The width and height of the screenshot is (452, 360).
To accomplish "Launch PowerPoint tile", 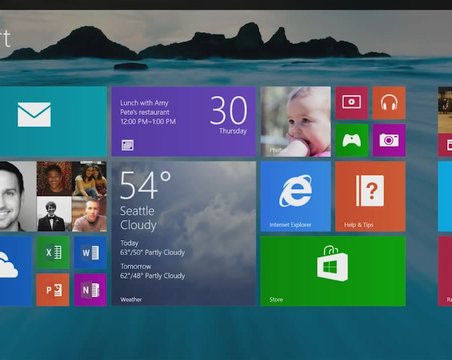I will pos(53,290).
